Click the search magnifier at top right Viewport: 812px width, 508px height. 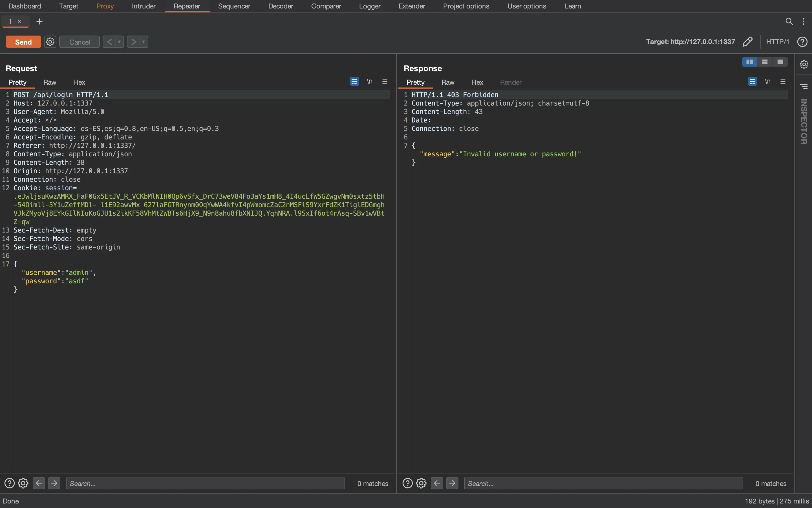(789, 21)
